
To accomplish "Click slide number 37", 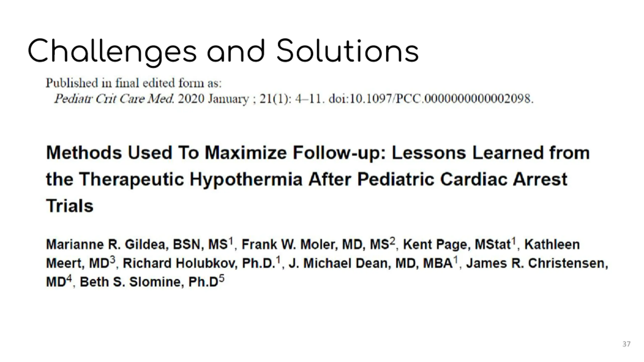I will pos(626,344).
